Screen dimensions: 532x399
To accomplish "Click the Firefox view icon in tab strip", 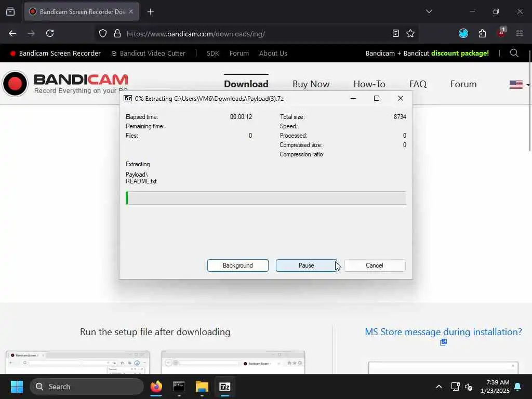I will tap(10, 11).
